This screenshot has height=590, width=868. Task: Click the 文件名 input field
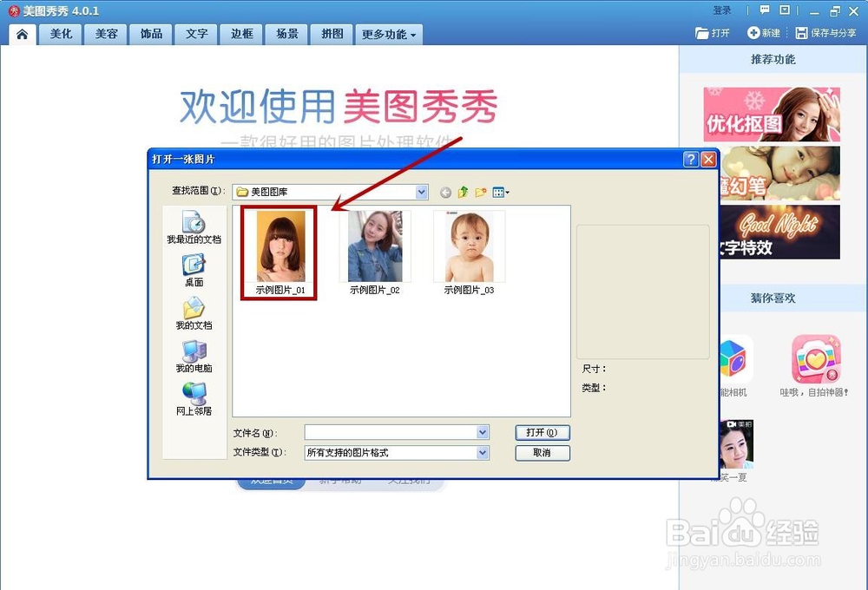point(391,432)
